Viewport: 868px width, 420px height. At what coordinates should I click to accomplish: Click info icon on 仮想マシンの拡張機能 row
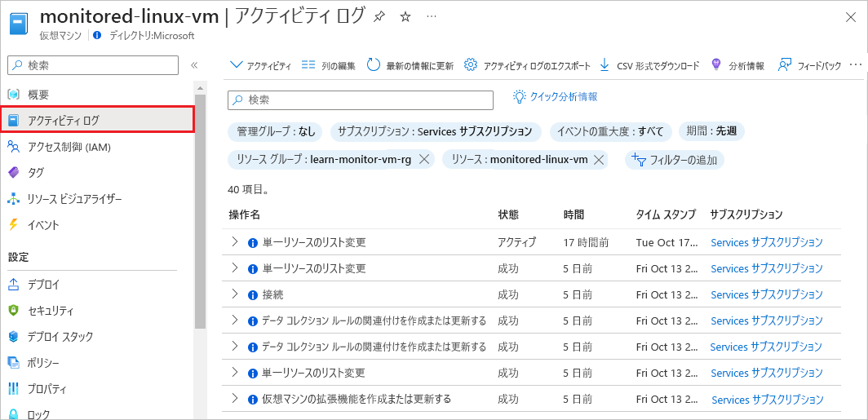(x=253, y=399)
